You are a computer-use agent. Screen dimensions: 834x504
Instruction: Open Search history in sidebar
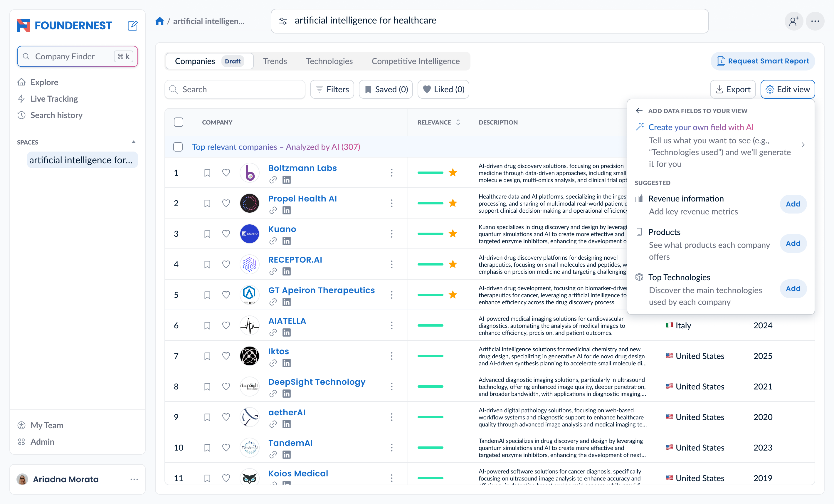point(56,115)
